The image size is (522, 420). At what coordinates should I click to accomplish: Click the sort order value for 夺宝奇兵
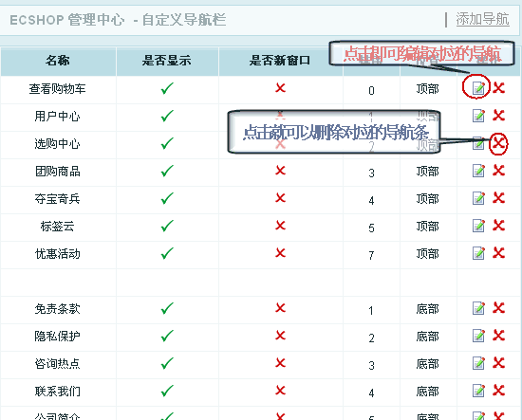pos(371,201)
